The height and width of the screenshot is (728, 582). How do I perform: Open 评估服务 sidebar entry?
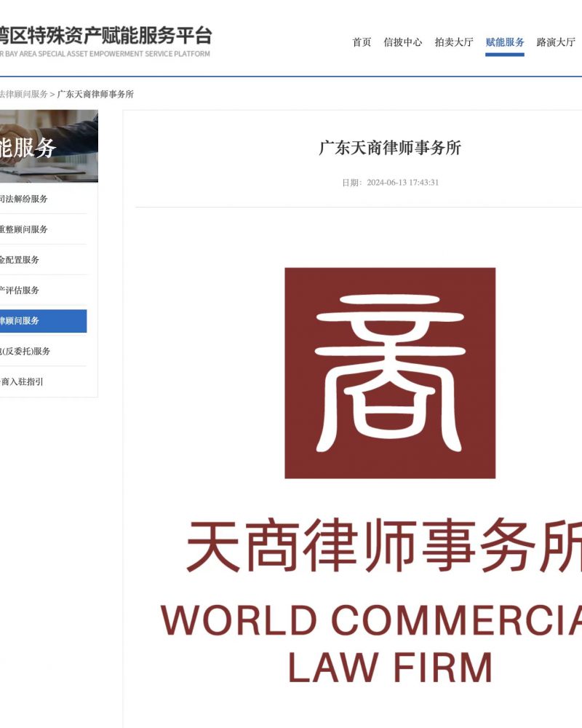[20, 290]
